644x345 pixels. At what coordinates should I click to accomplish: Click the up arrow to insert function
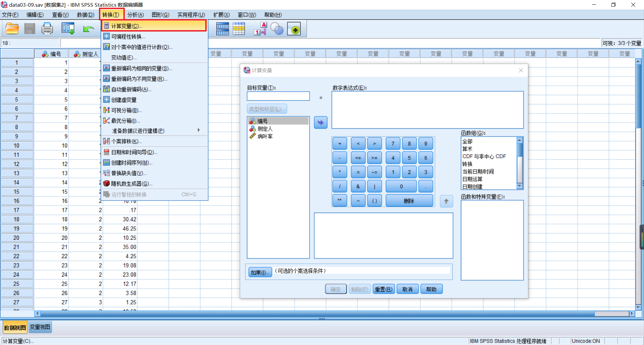pyautogui.click(x=446, y=201)
